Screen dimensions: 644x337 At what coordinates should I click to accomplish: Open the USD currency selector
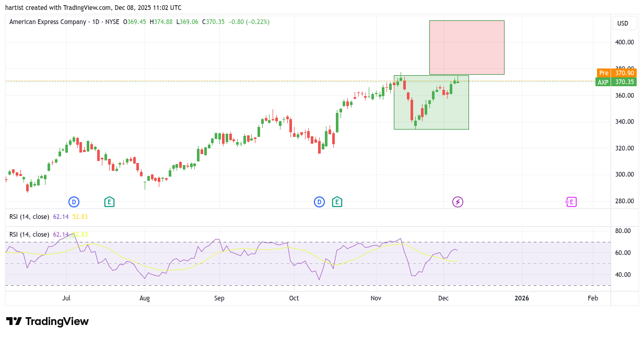pos(623,24)
